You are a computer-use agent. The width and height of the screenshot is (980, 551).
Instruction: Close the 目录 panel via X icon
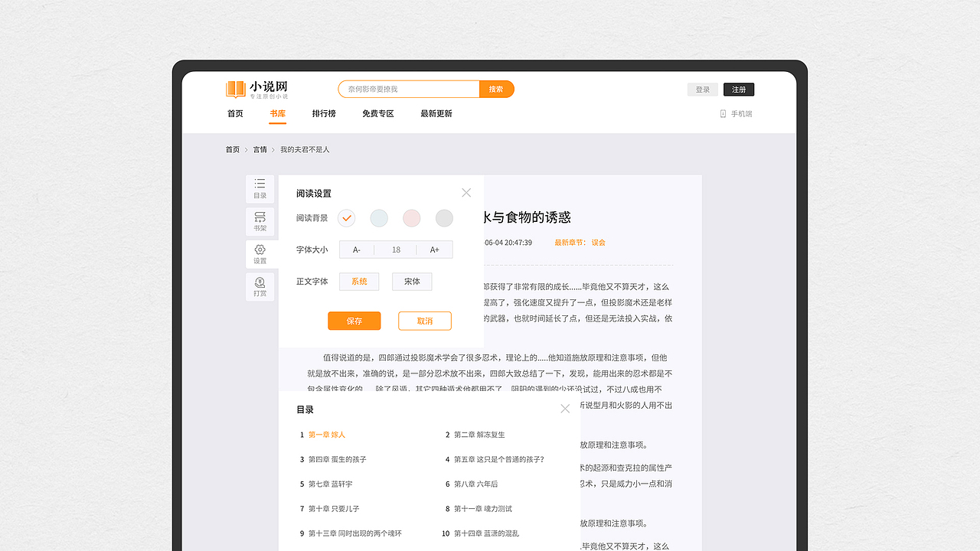(x=565, y=409)
